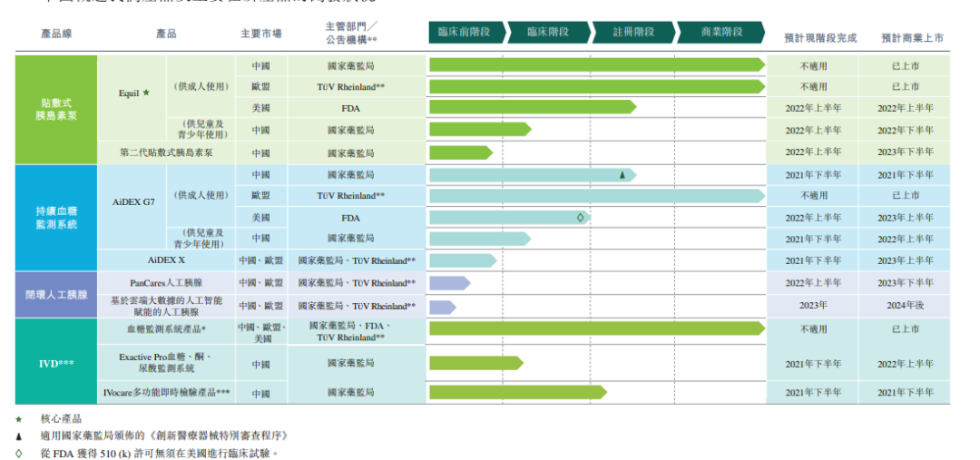
Task: Click the AiDEX X product cell
Action: (x=166, y=260)
